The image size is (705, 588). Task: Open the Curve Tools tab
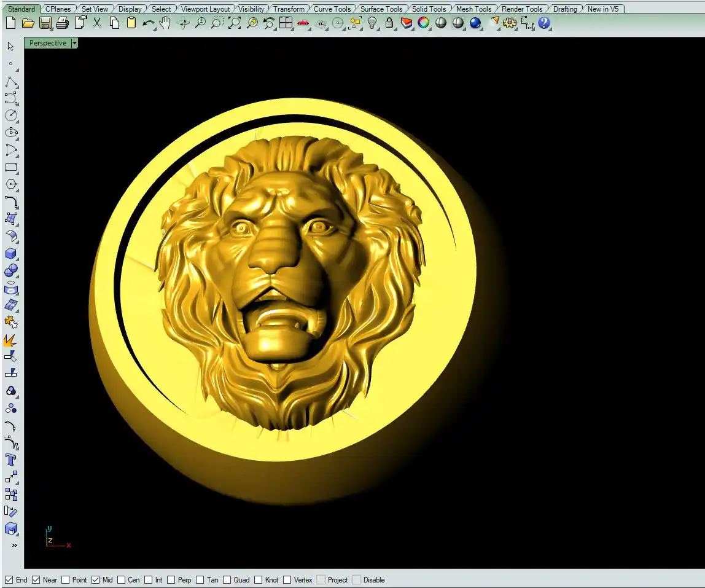pos(332,9)
